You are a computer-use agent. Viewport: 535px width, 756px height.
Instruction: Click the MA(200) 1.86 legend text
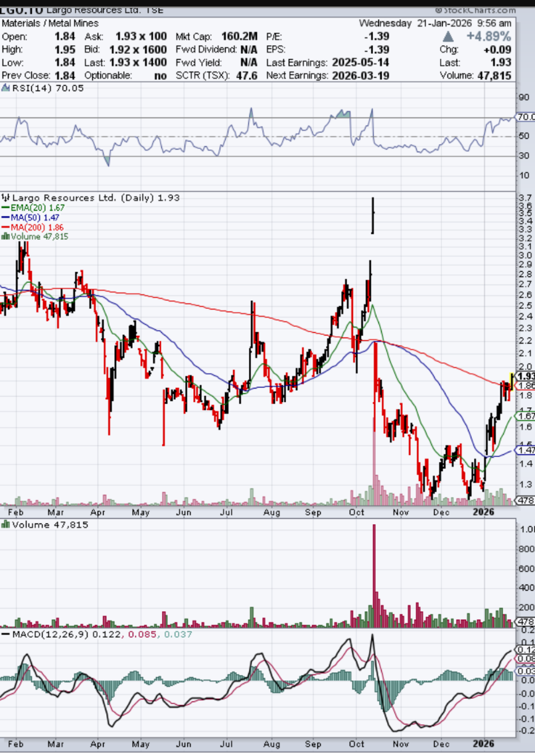tap(37, 227)
